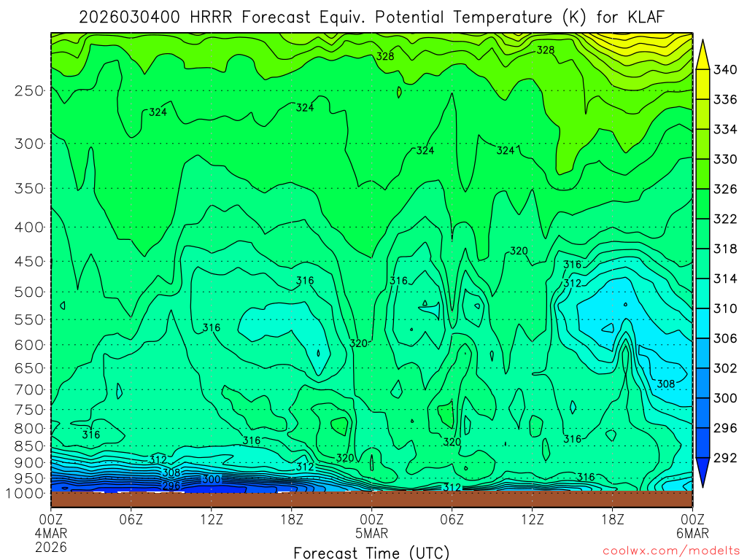
Task: Click the 4MAR date label
Action: [51, 533]
